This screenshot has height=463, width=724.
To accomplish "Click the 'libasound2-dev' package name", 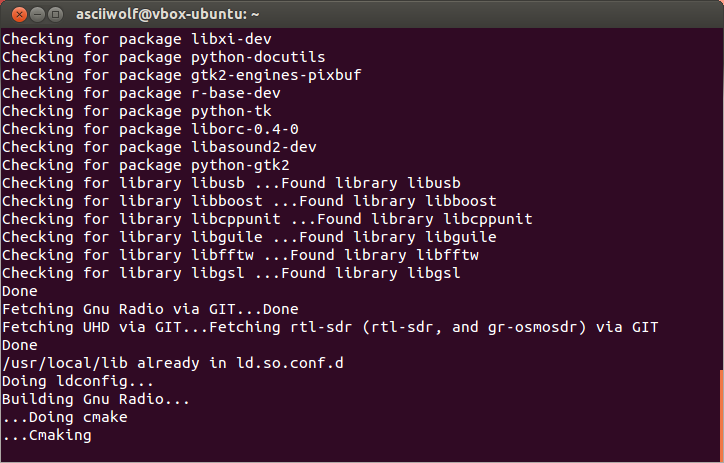I will pyautogui.click(x=254, y=147).
